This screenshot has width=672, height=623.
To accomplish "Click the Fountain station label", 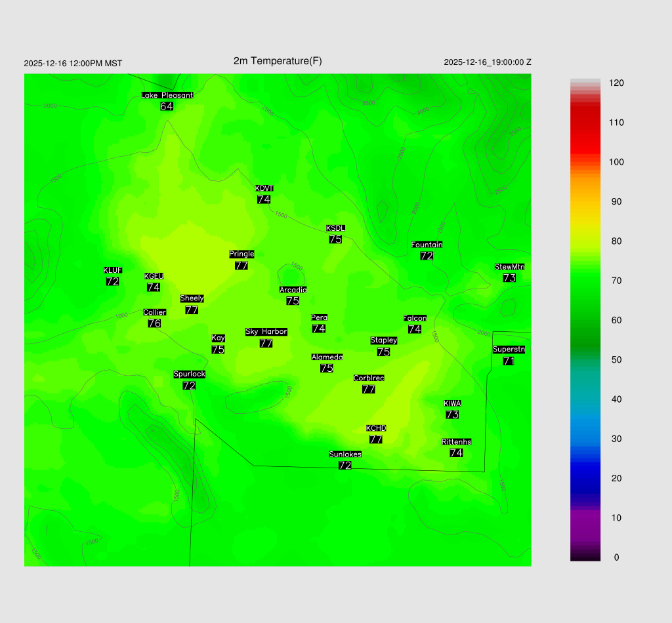I will click(x=427, y=245).
